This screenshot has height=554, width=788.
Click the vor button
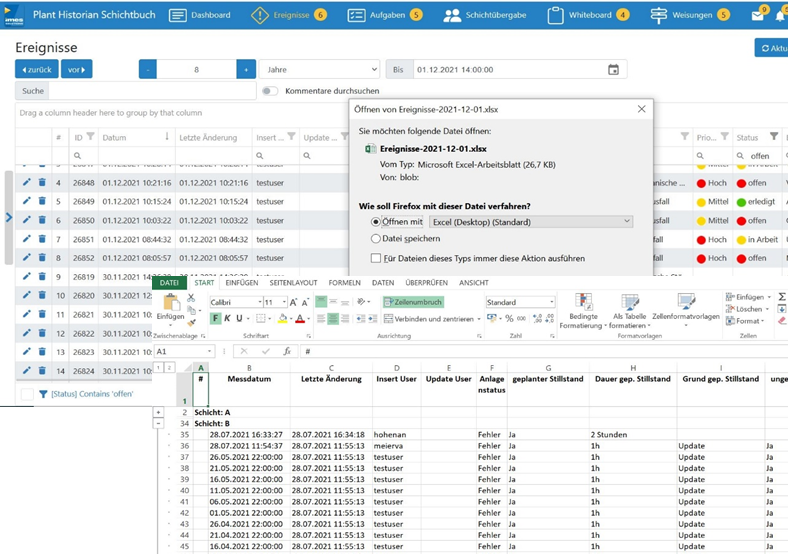pos(76,69)
